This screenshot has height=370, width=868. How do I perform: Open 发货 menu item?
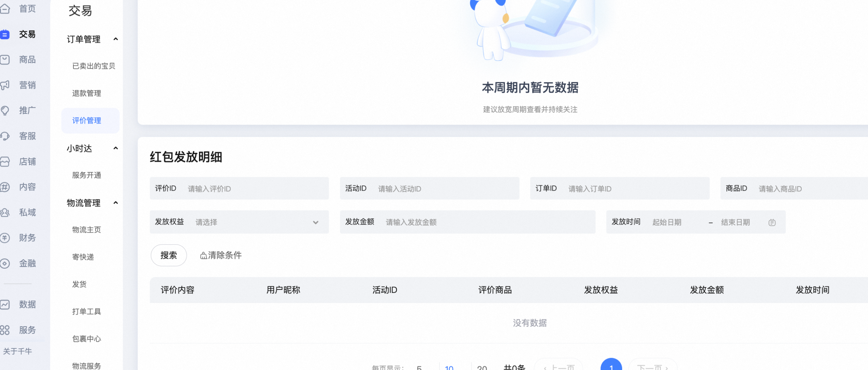[79, 284]
